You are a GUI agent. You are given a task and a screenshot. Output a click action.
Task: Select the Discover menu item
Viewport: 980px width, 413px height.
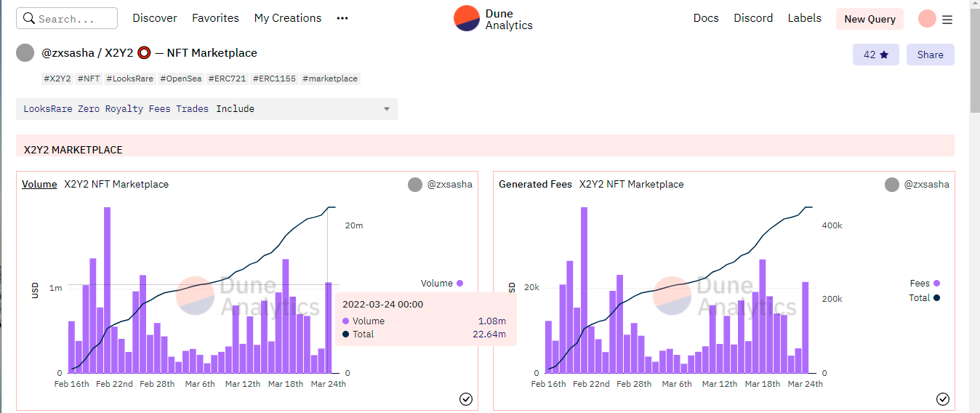155,18
